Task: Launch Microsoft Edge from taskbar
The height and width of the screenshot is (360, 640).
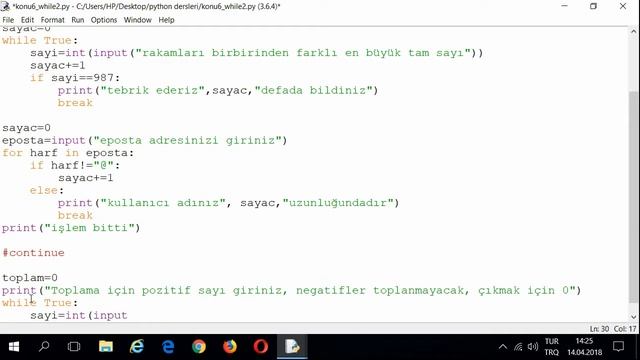Action: tap(168, 347)
